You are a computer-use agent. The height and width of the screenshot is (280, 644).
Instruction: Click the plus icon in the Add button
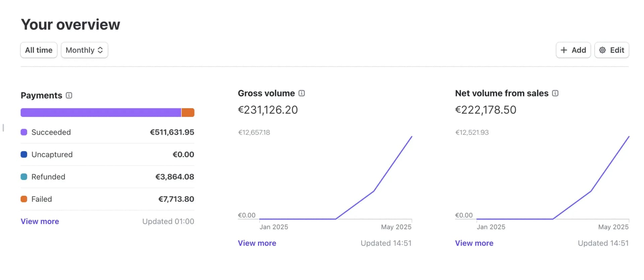[x=564, y=50]
